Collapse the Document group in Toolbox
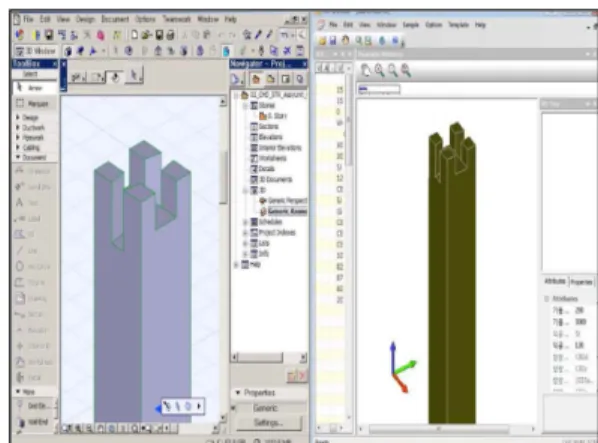 (18, 157)
